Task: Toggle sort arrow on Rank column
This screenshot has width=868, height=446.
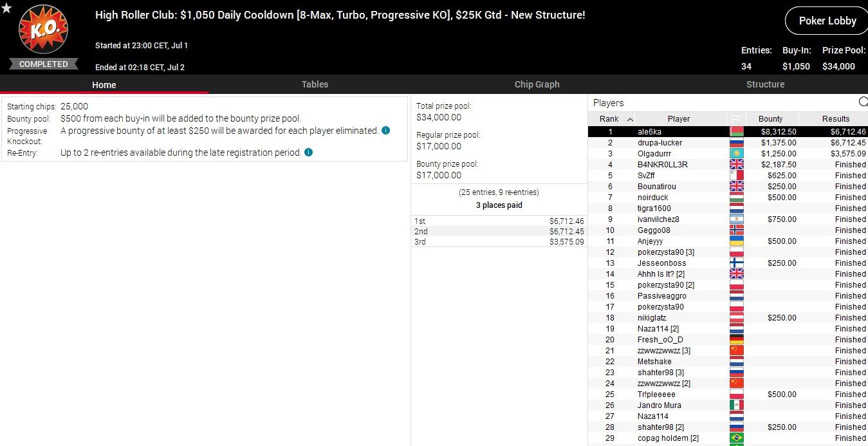Action: [x=630, y=119]
